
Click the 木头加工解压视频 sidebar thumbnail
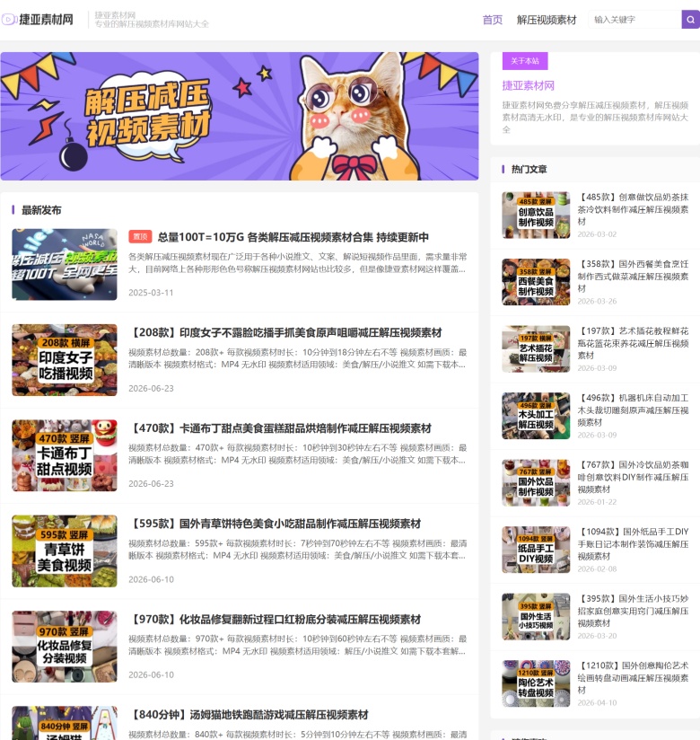click(x=536, y=416)
